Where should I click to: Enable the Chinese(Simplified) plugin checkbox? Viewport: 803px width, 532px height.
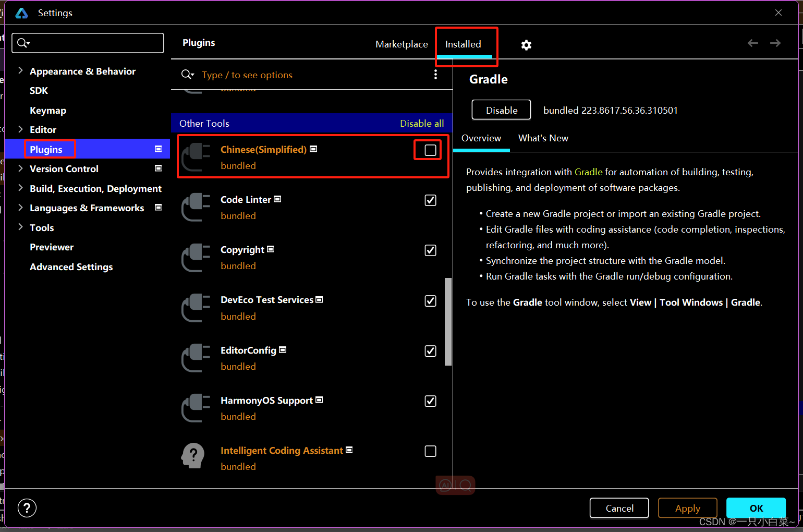[x=430, y=150]
